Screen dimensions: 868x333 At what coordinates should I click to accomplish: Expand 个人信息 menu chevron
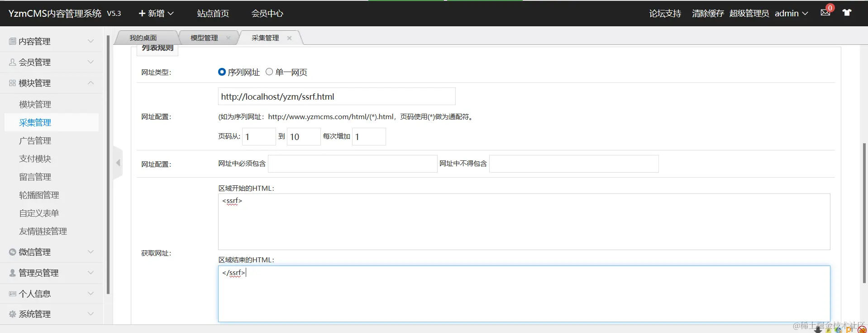tap(91, 294)
